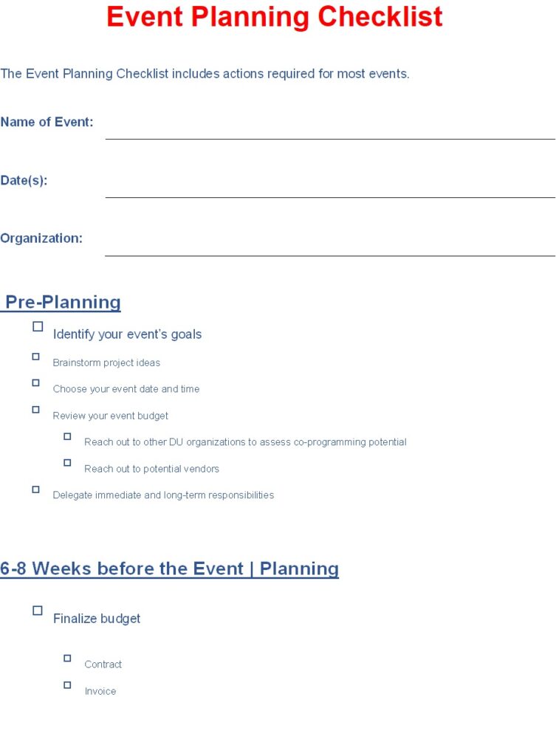The image size is (556, 756).
Task: Click the 'Name of Event:' label
Action: coord(47,122)
